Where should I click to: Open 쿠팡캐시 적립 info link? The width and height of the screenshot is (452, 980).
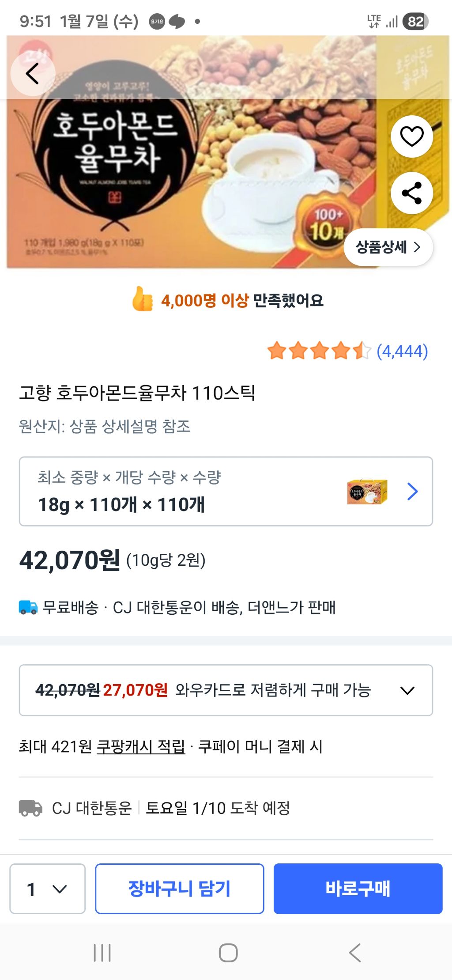pos(141,746)
